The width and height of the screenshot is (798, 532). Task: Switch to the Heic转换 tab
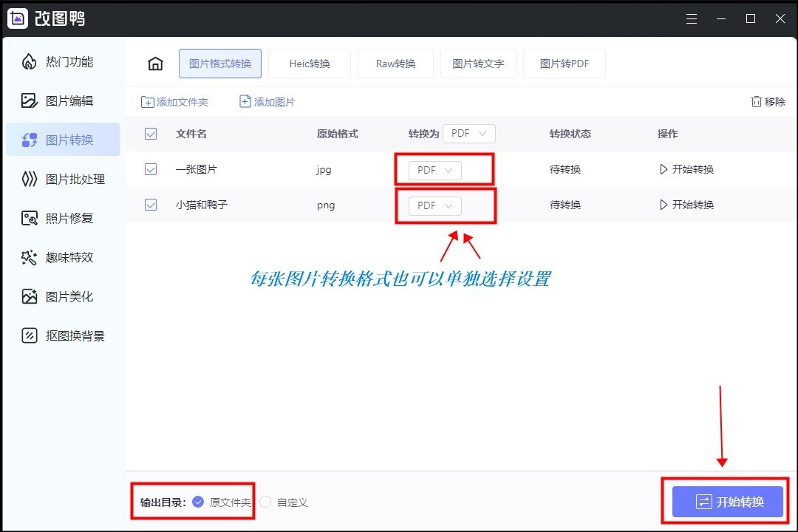pyautogui.click(x=310, y=64)
